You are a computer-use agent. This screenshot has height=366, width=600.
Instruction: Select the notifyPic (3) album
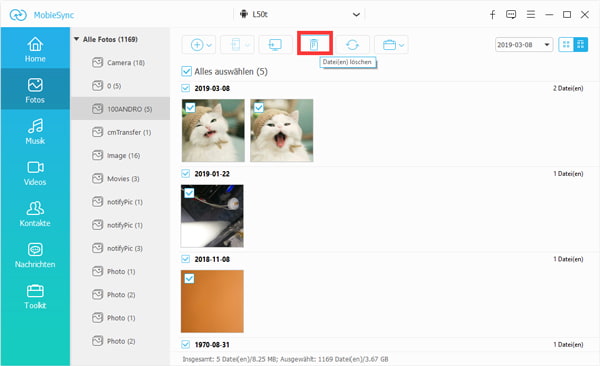[x=120, y=248]
